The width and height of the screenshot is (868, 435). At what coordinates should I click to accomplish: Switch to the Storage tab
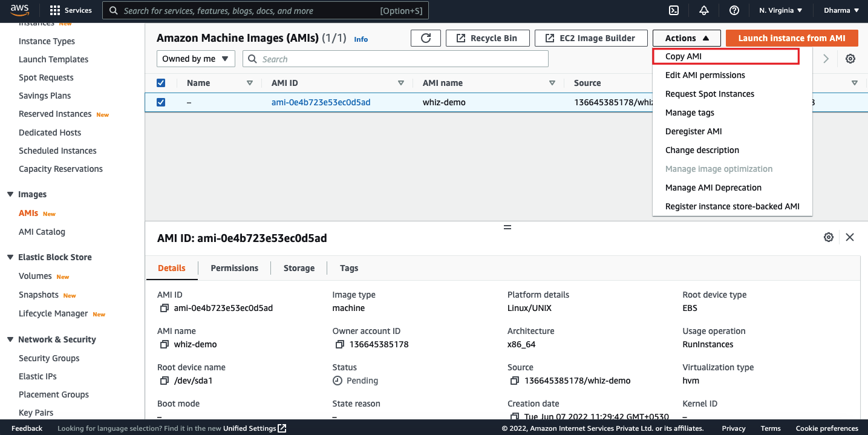click(299, 268)
